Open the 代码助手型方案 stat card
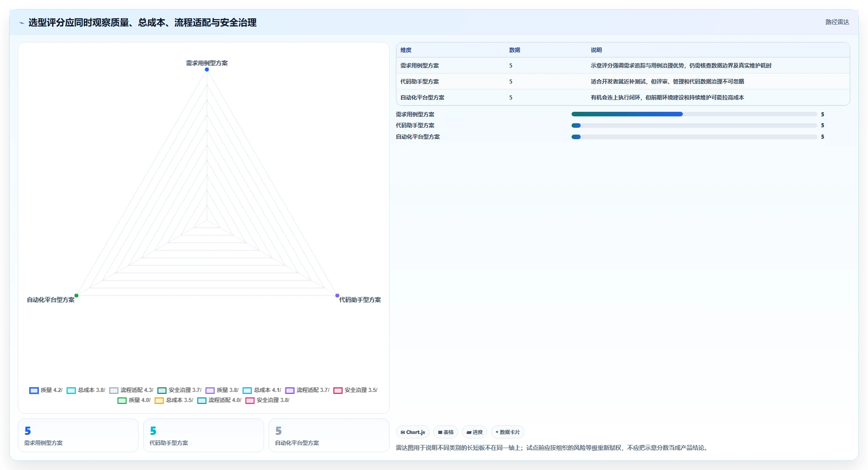The width and height of the screenshot is (868, 470). coord(203,435)
